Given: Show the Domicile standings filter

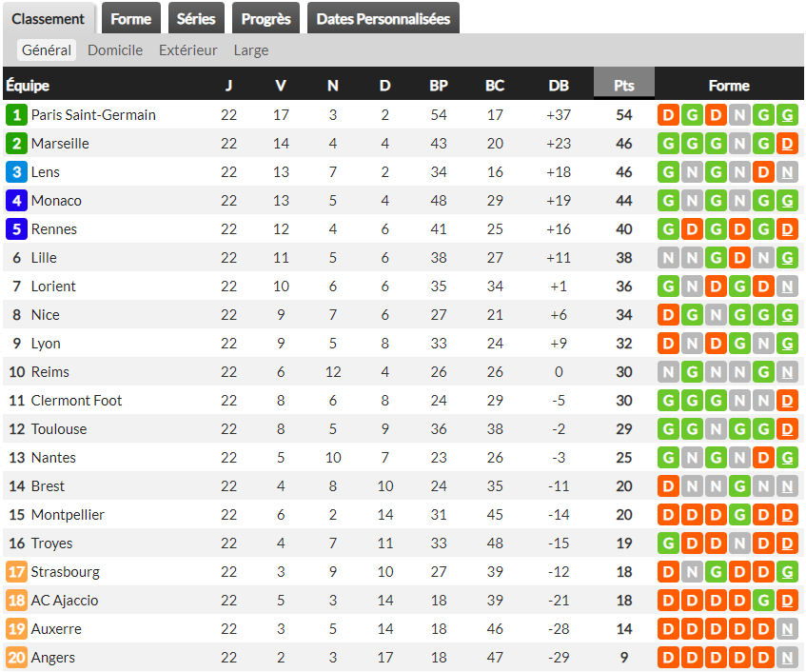Looking at the screenshot, I should (x=115, y=50).
